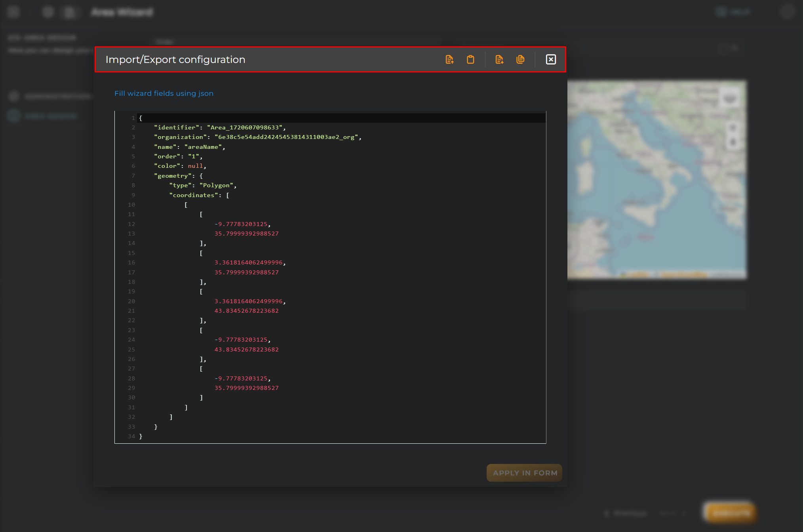The image size is (803, 532).
Task: Click 43.83452678223682 on line 25
Action: (247, 350)
